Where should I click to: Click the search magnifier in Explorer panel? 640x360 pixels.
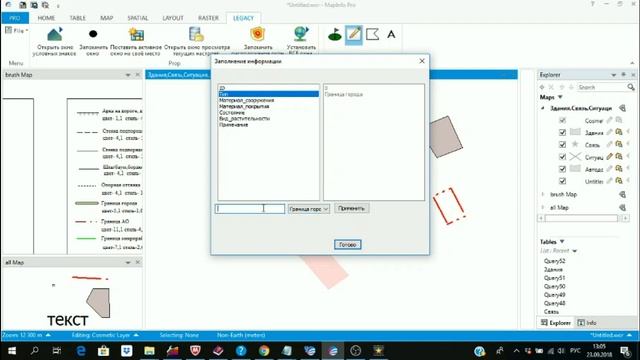tap(631, 87)
